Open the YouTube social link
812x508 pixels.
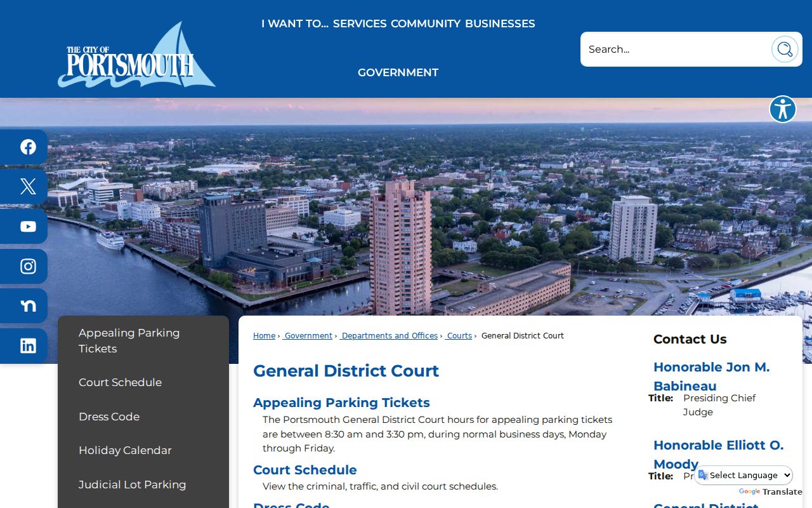23,227
